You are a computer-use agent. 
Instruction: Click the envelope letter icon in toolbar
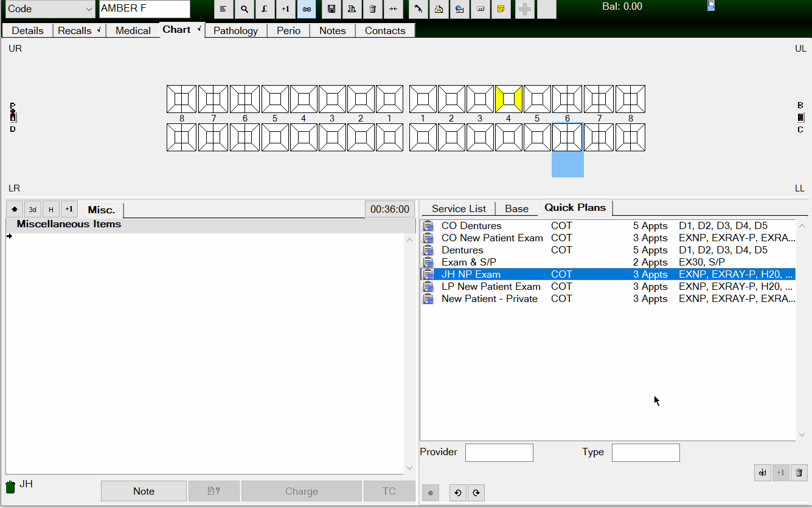pos(439,9)
